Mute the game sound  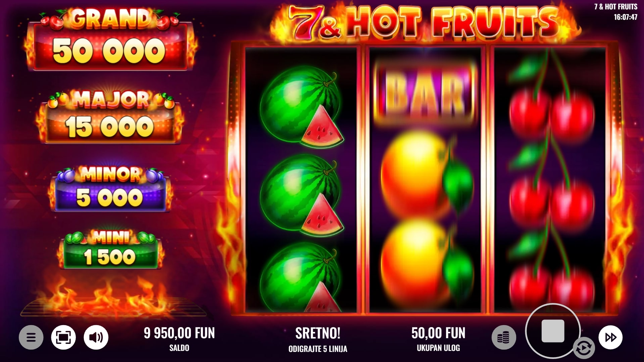[x=96, y=337]
